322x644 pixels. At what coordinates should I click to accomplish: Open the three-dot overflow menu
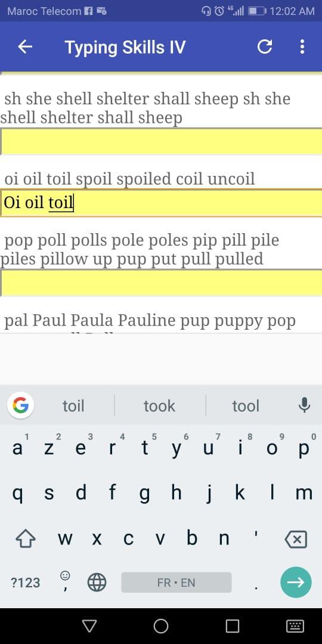coord(302,47)
